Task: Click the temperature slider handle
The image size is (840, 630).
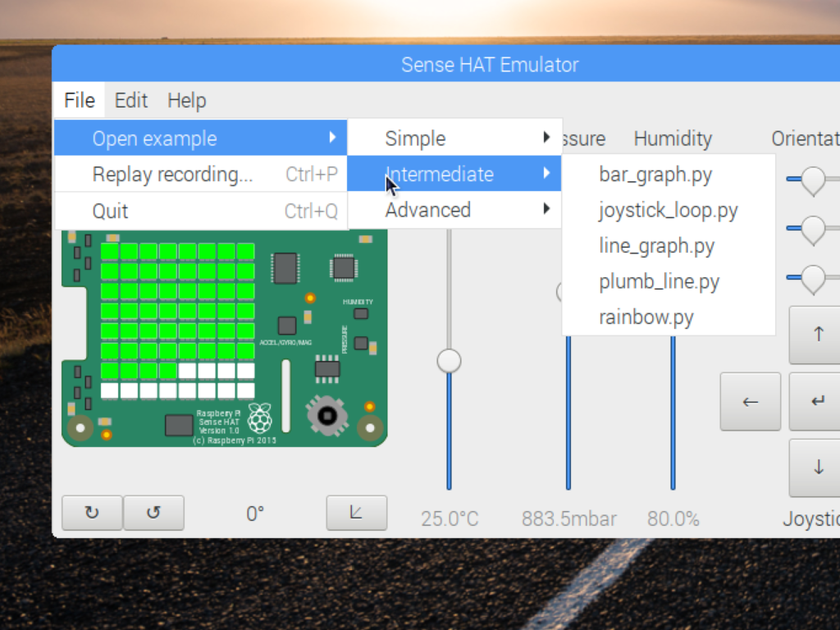Action: (x=449, y=361)
